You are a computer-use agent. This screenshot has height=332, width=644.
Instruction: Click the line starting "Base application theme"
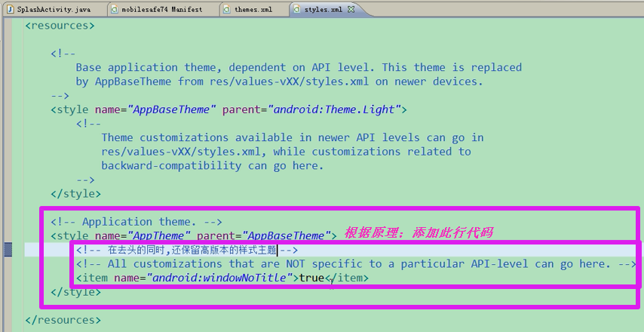click(299, 67)
